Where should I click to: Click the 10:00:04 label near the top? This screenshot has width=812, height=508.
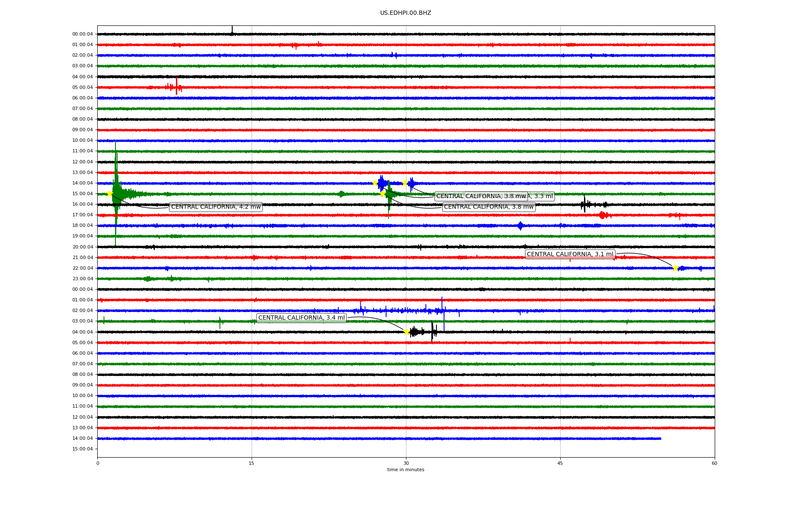tap(82, 141)
